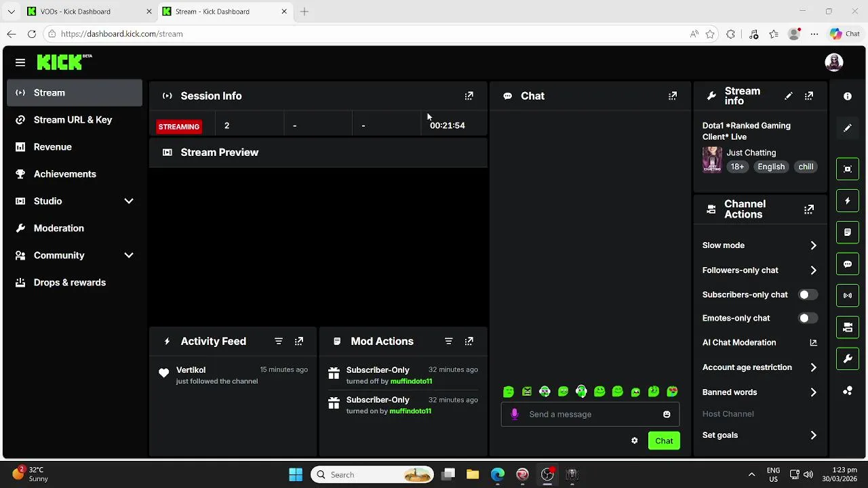The width and height of the screenshot is (868, 488).
Task: Click Vertikol in Activity Feed
Action: (x=191, y=370)
